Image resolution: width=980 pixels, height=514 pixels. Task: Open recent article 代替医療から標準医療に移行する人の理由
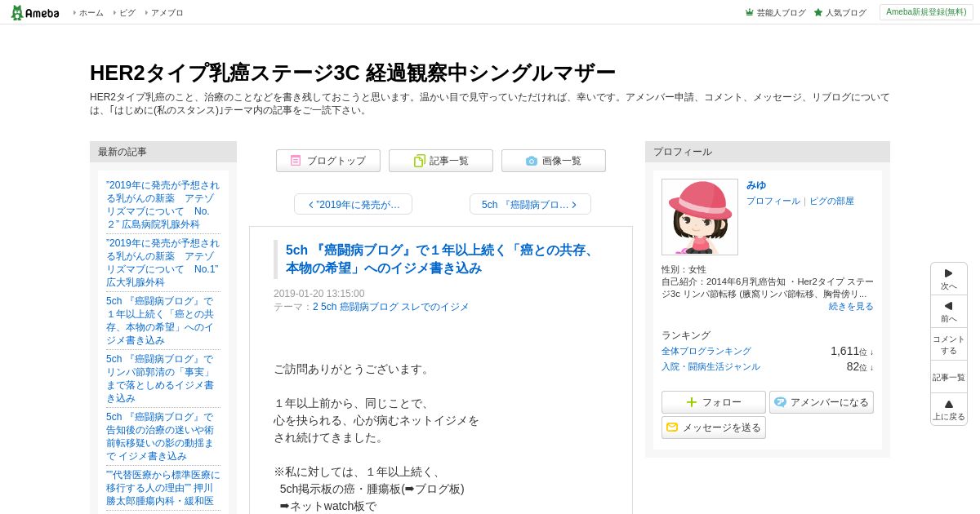pos(163,488)
